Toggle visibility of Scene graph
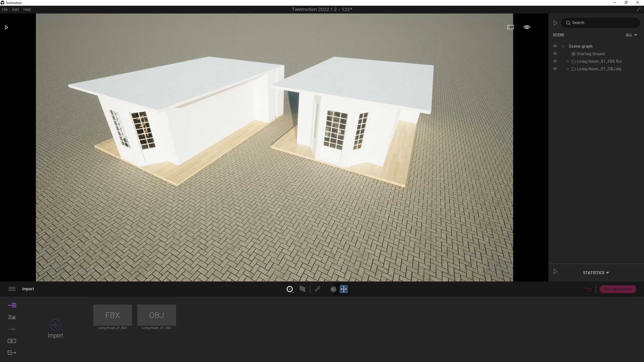The image size is (644, 362). pos(555,46)
